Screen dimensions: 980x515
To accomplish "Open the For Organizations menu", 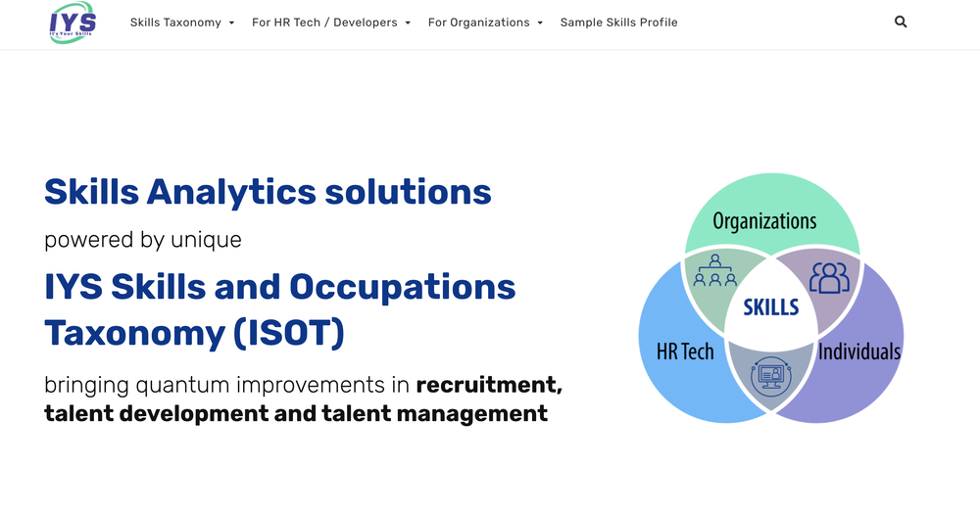I will pyautogui.click(x=479, y=23).
